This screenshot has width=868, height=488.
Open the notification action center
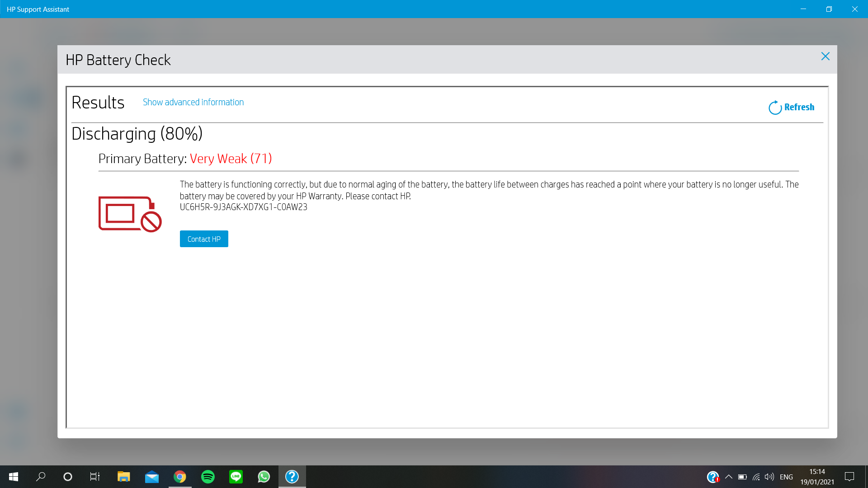click(849, 477)
